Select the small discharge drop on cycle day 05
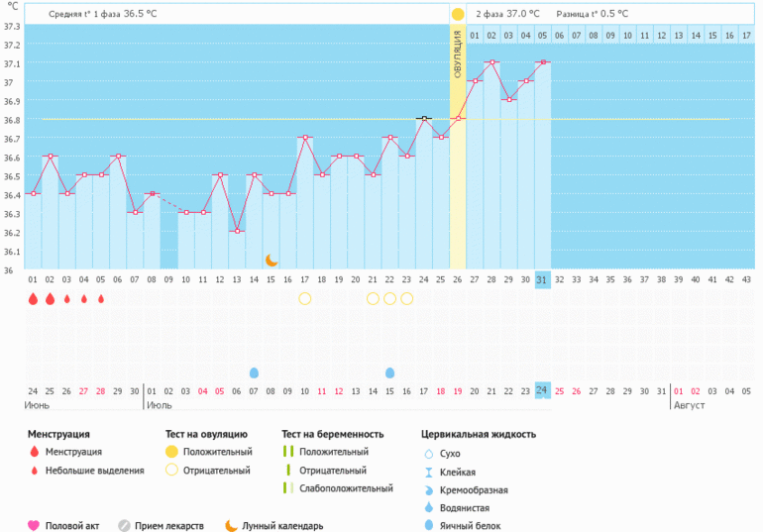This screenshot has width=763, height=532. [x=100, y=298]
